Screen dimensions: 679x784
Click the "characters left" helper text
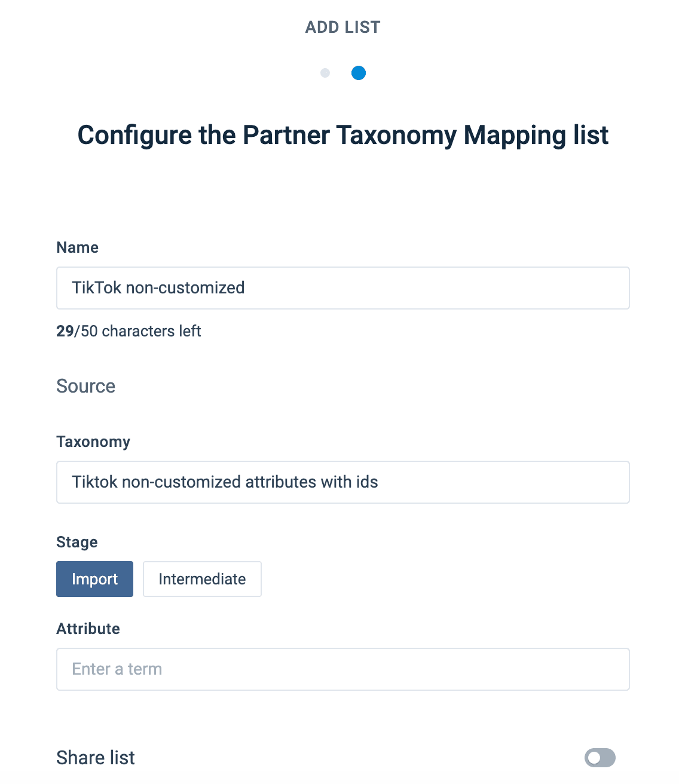coord(151,331)
